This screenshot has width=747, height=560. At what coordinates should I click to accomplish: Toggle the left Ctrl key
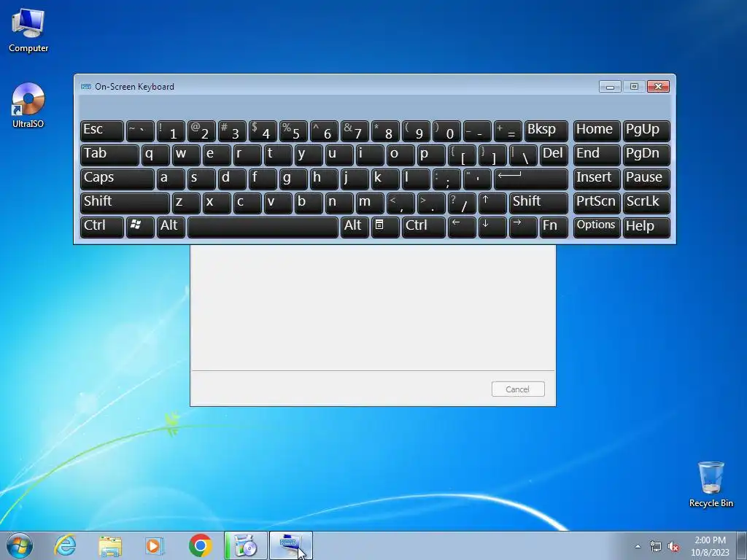click(x=102, y=227)
